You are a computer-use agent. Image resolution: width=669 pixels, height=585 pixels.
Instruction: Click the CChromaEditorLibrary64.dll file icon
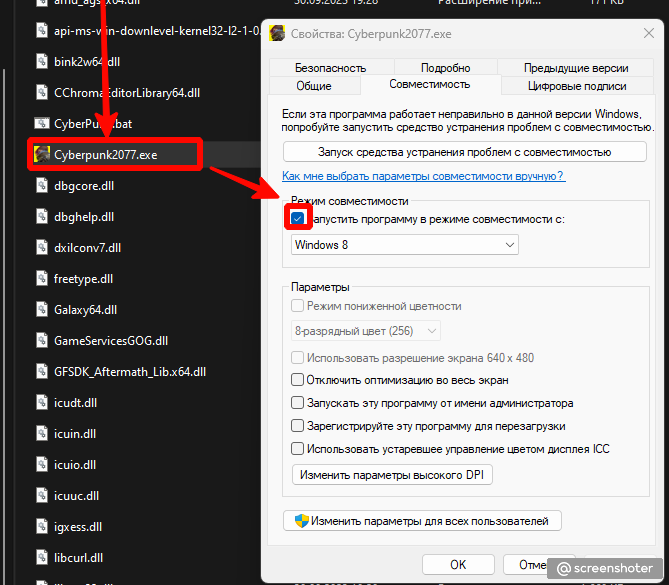click(x=42, y=93)
